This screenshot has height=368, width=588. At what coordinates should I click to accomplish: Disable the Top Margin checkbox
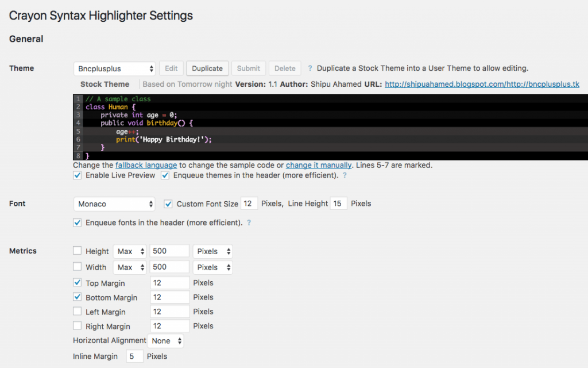[78, 283]
